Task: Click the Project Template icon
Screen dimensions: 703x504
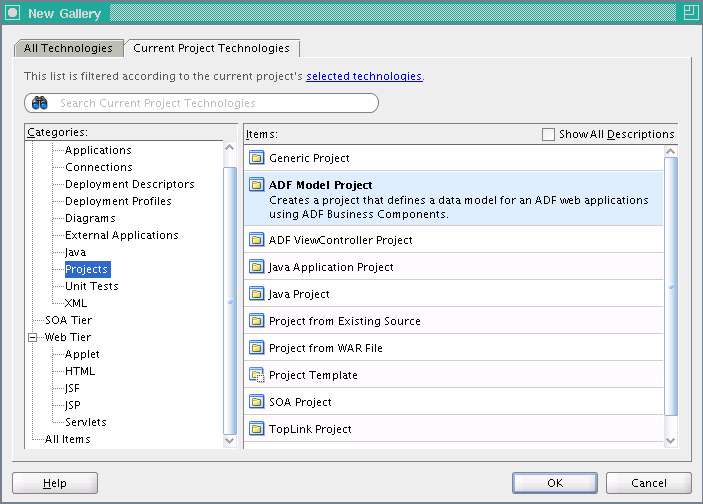Action: [256, 375]
